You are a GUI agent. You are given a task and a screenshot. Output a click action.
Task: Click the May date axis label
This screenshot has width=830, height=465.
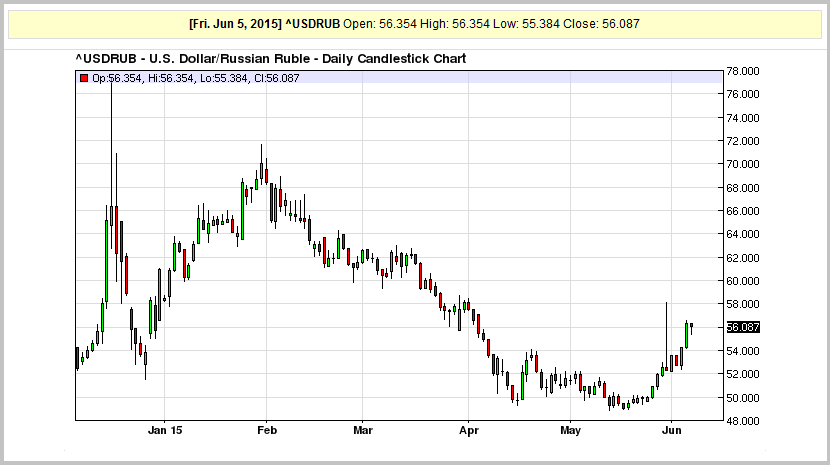click(570, 431)
